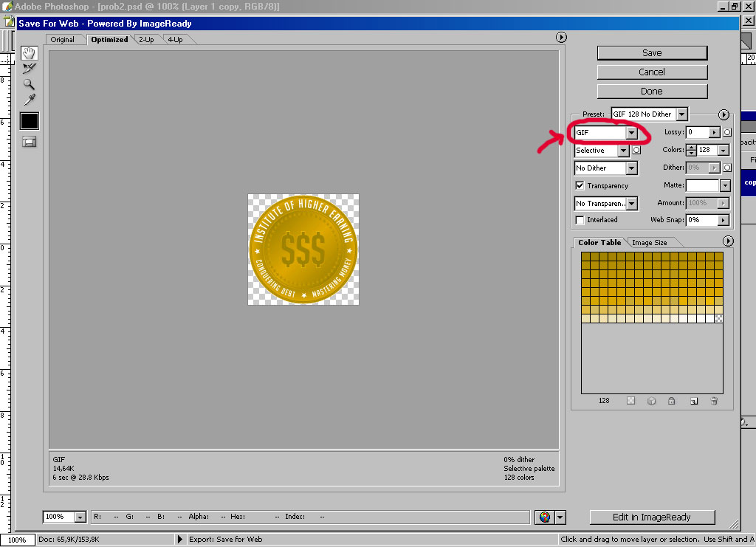Open the GIF file format dropdown
This screenshot has width=756, height=547.
click(x=631, y=133)
